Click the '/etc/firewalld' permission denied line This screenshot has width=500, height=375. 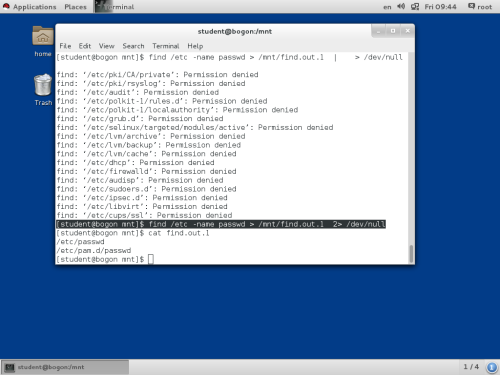click(146, 171)
